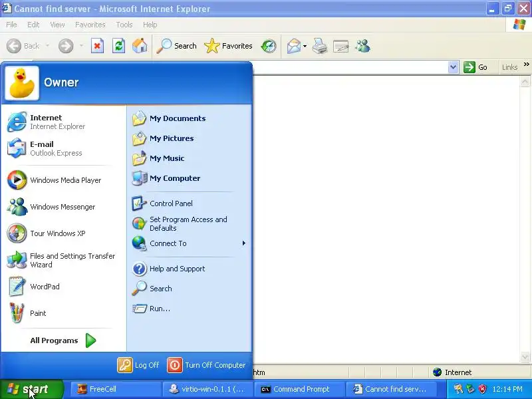Open the Search pane in IE toolbar
532x399 pixels.
(176, 46)
